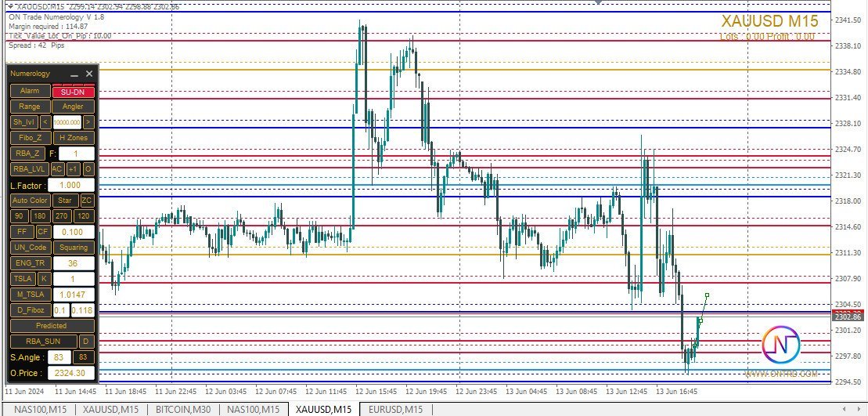Open the Fibo_Z tool
Viewport: 868px width, 416px height.
point(31,137)
